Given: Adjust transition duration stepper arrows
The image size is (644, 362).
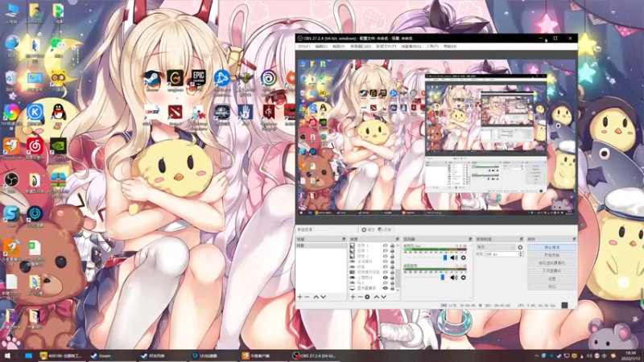Looking at the screenshot, I should (x=521, y=254).
